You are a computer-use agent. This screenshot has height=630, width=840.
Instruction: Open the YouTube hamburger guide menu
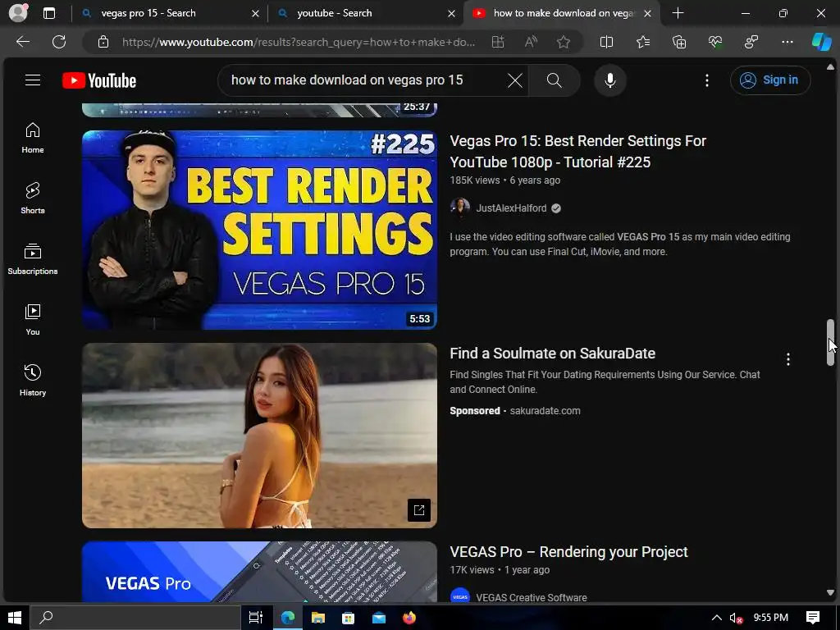click(33, 80)
